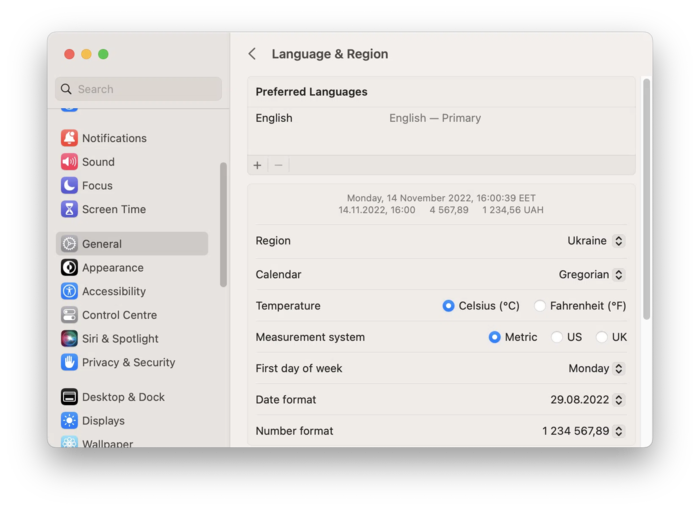This screenshot has width=700, height=510.
Task: Go back using the chevron arrow
Action: click(252, 54)
